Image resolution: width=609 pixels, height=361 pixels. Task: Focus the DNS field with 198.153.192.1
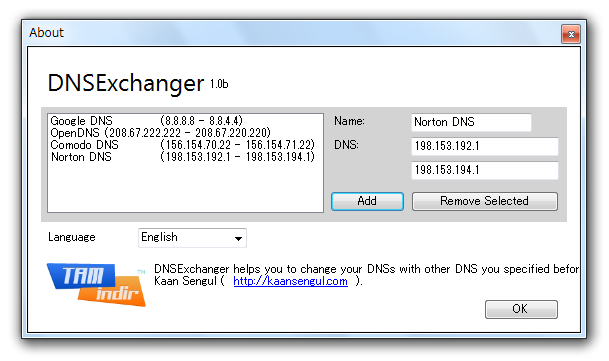(x=485, y=146)
